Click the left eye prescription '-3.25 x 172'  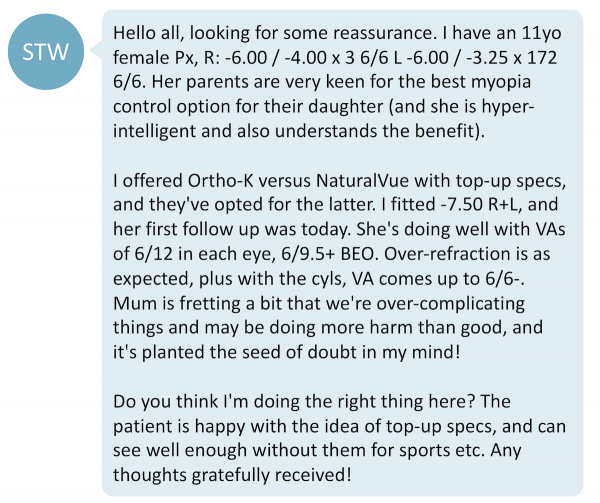click(x=510, y=58)
